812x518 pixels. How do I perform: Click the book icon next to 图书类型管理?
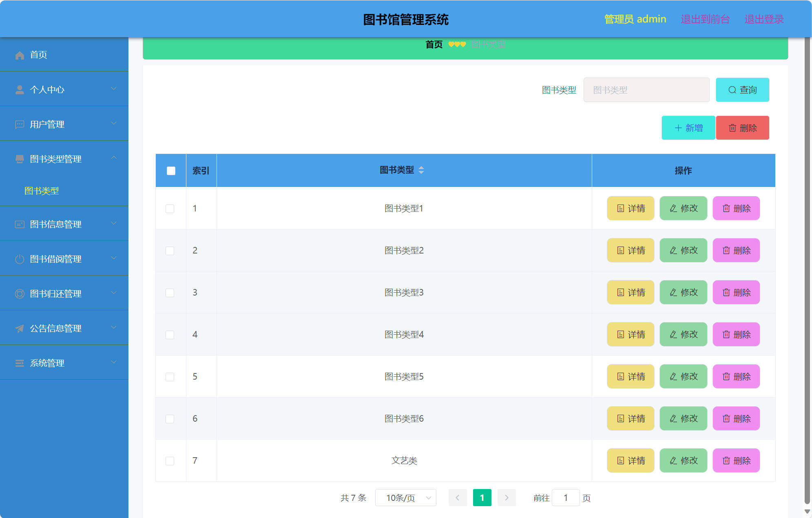[19, 159]
